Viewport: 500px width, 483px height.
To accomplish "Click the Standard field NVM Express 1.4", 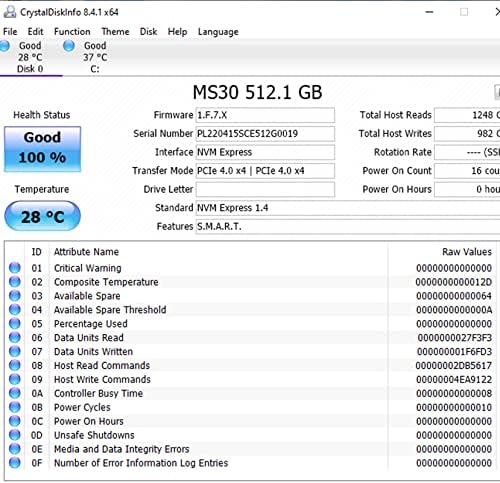I will [348, 208].
